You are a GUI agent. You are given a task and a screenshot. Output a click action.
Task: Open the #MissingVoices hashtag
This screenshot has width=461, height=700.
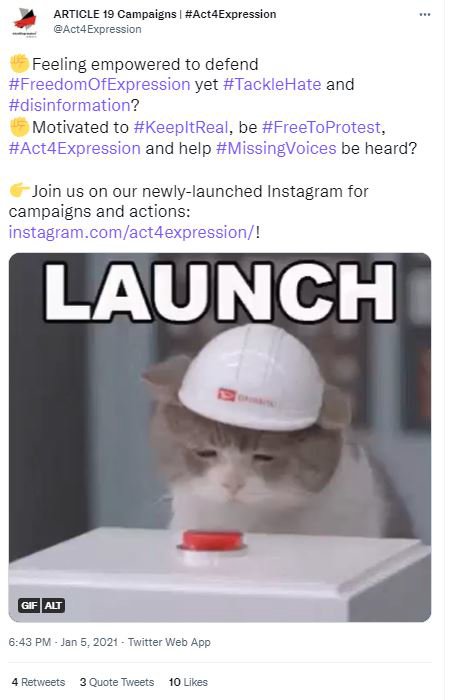click(276, 148)
